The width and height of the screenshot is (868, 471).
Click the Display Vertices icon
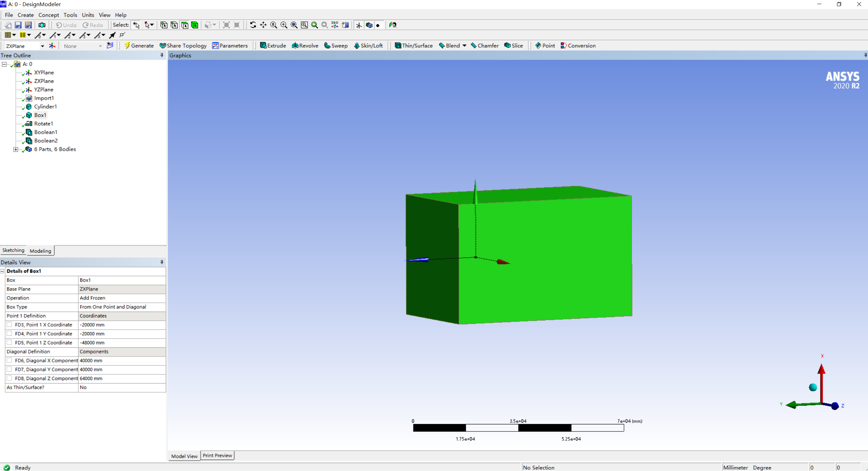coord(122,35)
